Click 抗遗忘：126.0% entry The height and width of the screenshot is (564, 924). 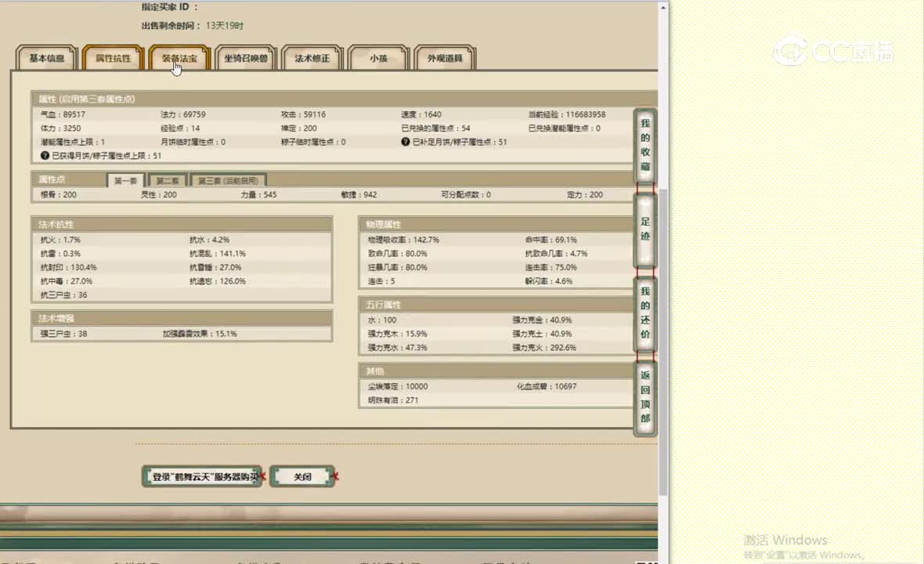218,281
